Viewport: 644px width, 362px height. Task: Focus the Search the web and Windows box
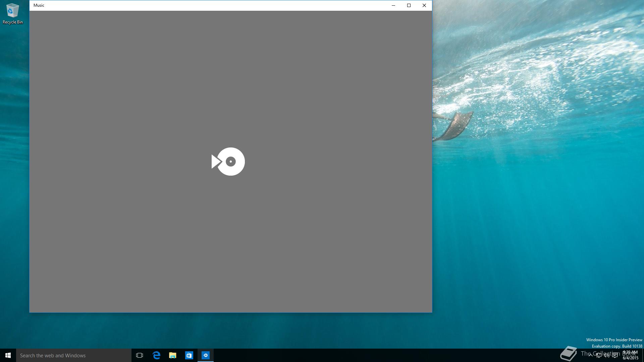74,355
